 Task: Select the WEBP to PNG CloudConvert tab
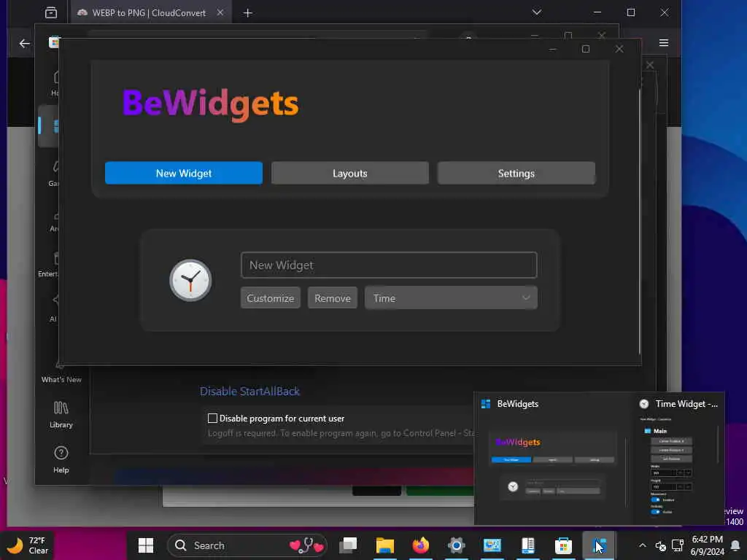[x=149, y=13]
